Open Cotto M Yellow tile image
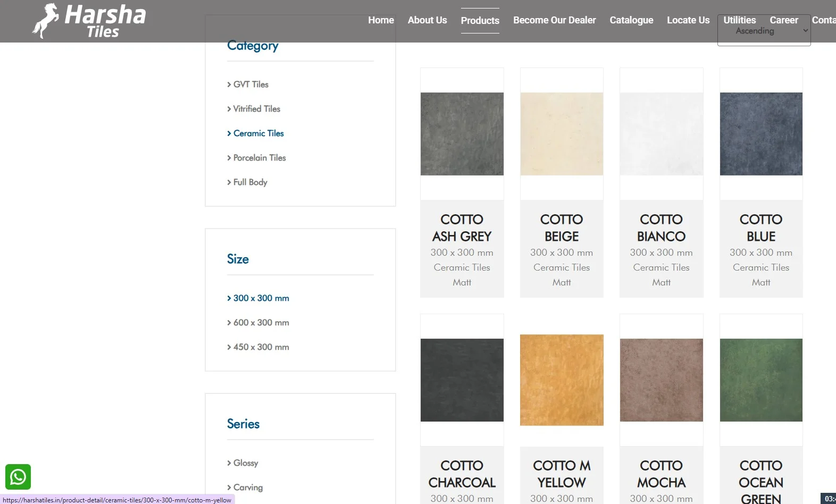 [562, 380]
